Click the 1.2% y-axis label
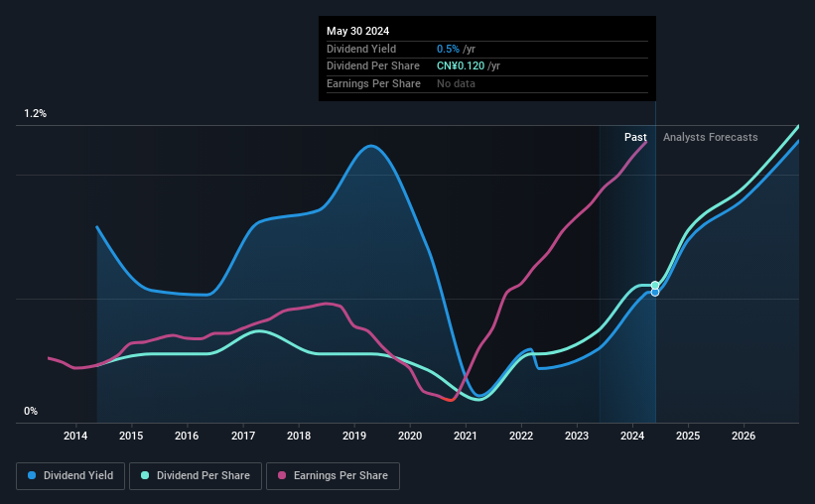Image resolution: width=815 pixels, height=504 pixels. click(x=35, y=113)
